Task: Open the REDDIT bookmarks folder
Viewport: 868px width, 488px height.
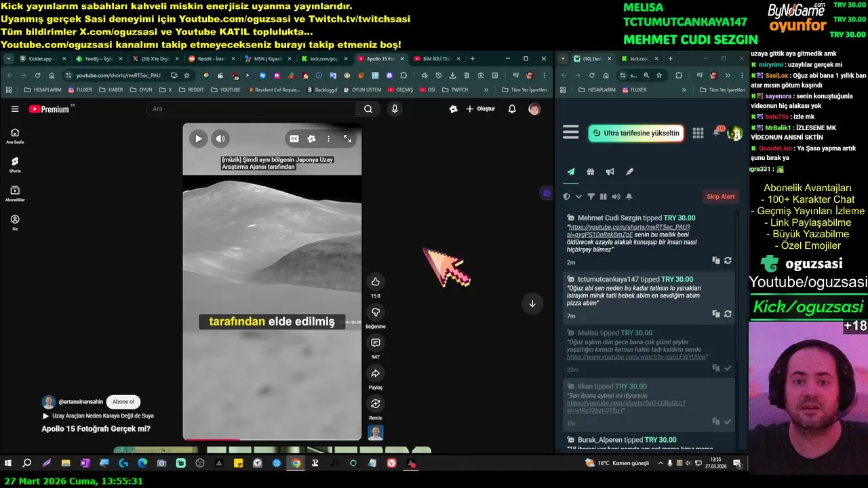Action: click(191, 89)
